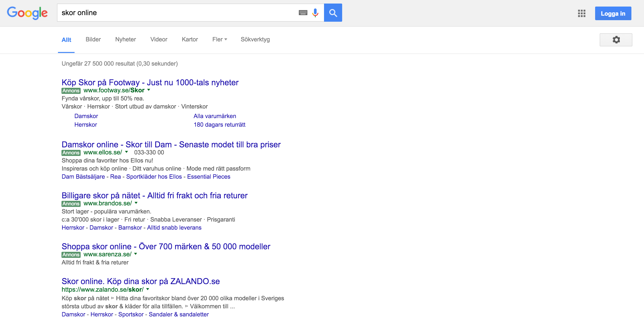The image size is (644, 327).
Task: Click www.footway.se/Skor URL text
Action: (114, 90)
